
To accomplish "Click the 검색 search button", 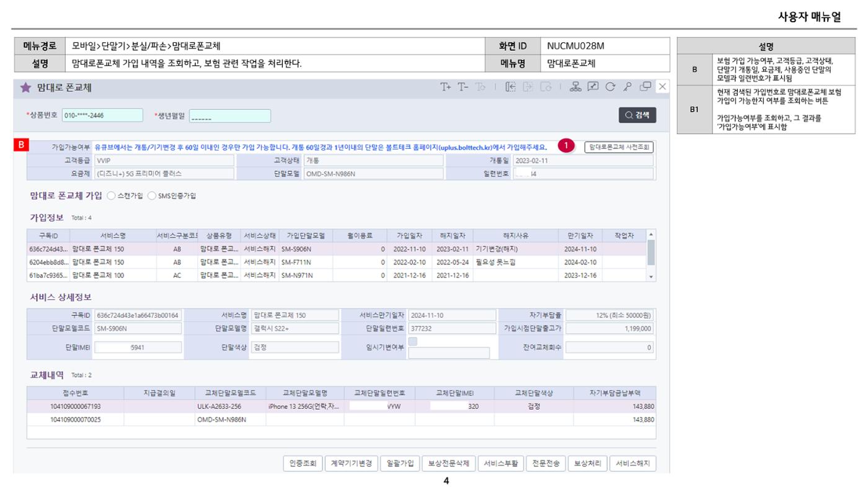I will pos(637,115).
